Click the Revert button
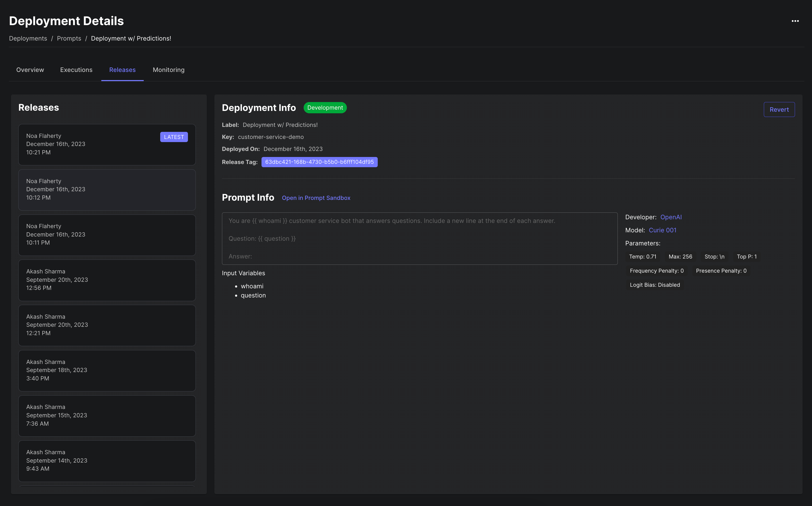The image size is (812, 506). coord(779,109)
